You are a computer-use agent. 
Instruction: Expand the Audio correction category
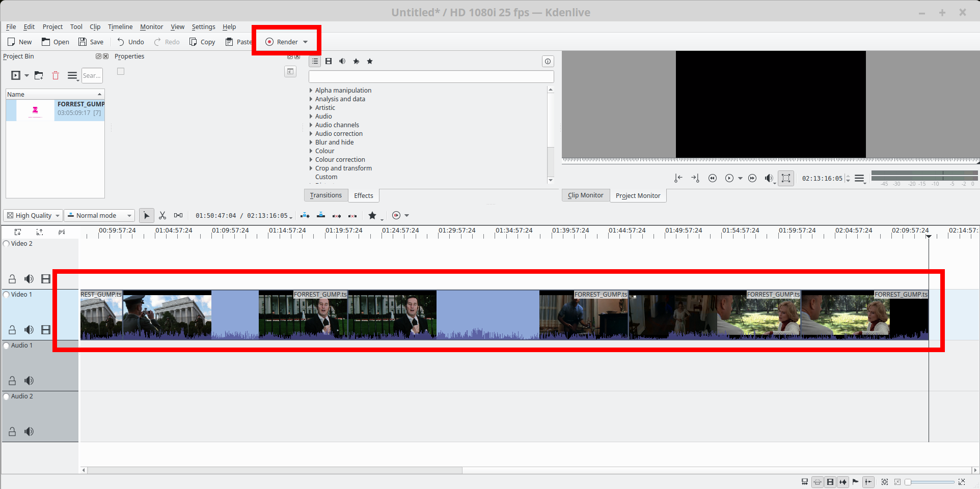click(x=311, y=134)
